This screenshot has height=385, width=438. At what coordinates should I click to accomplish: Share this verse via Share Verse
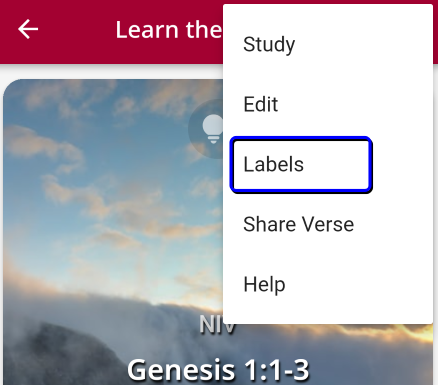(x=298, y=224)
